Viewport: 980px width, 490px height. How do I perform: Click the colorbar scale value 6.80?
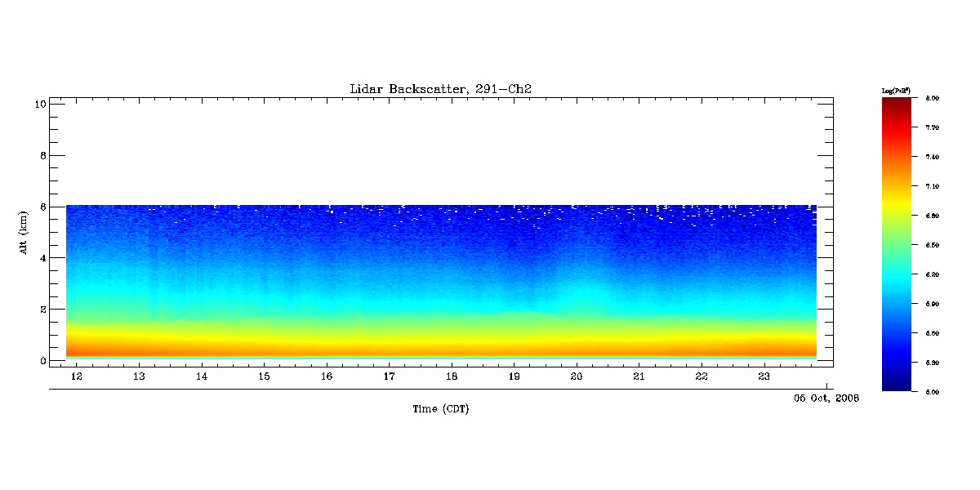coord(933,216)
